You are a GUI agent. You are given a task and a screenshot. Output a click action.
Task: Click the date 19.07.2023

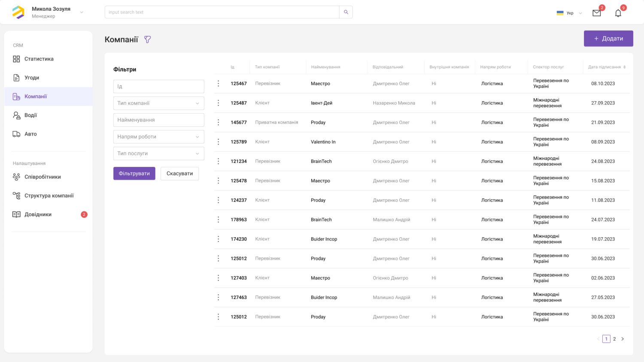603,239
